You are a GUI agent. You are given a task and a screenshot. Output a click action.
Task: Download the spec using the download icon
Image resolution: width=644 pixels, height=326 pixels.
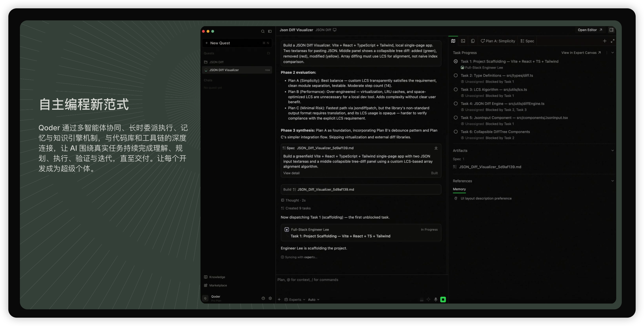pos(436,148)
